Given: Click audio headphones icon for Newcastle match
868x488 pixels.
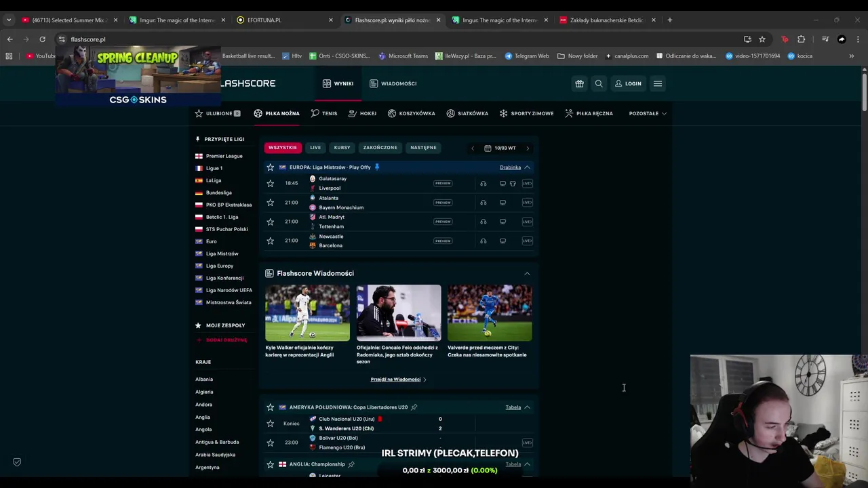Looking at the screenshot, I should 483,241.
